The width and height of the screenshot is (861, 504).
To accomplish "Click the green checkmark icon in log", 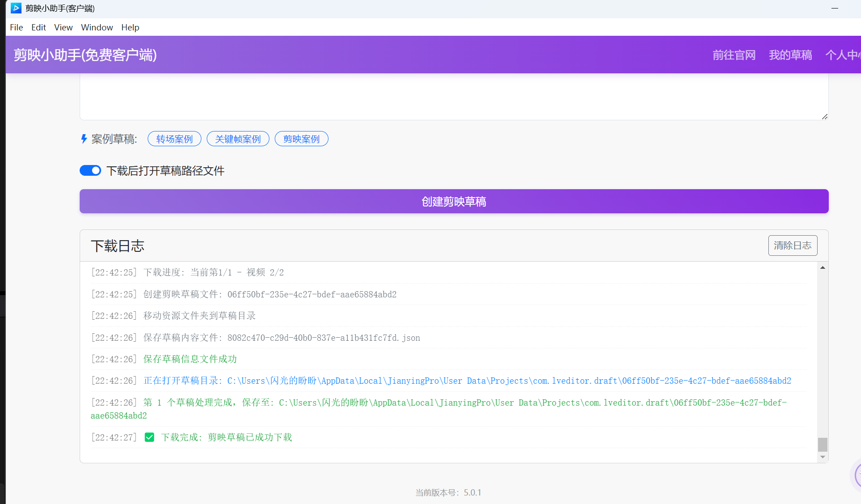I will coord(149,437).
